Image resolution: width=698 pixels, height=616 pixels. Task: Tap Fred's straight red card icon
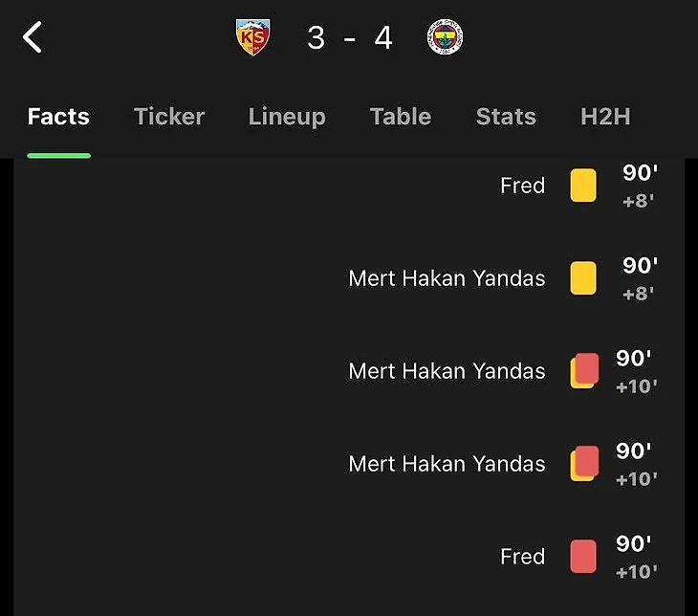(583, 557)
